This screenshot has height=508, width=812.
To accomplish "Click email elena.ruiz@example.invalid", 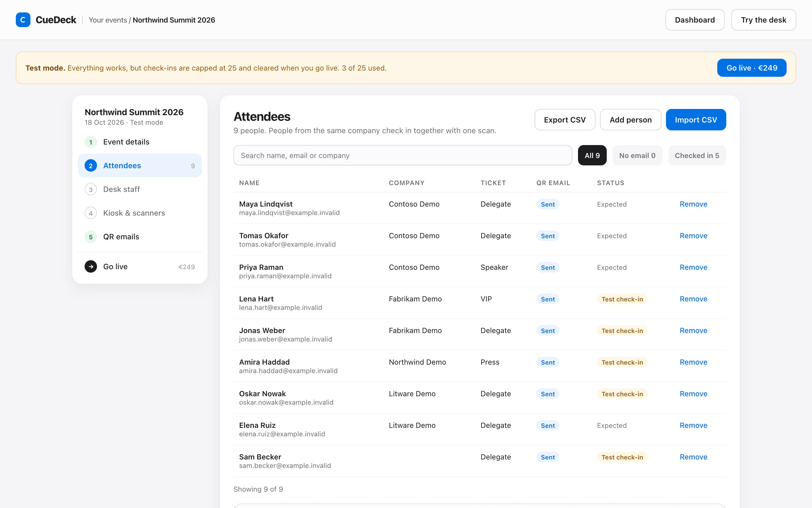I will tap(282, 434).
